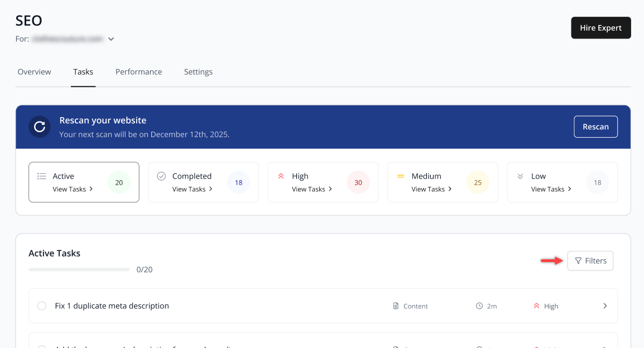Image resolution: width=644 pixels, height=348 pixels.
Task: Click the Hire Expert button
Action: tap(601, 28)
